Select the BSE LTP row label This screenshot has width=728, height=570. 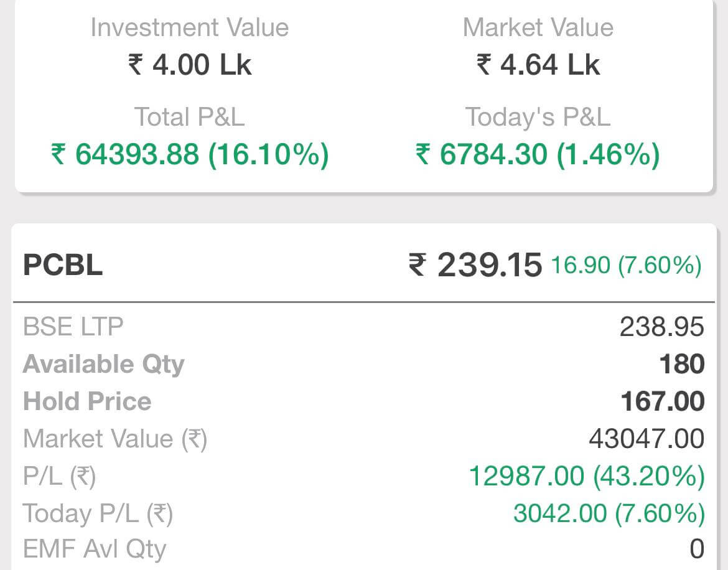click(x=73, y=326)
